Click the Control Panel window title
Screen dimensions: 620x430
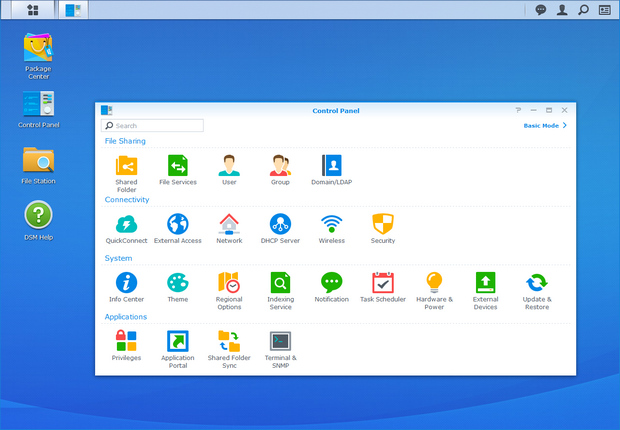pyautogui.click(x=336, y=111)
